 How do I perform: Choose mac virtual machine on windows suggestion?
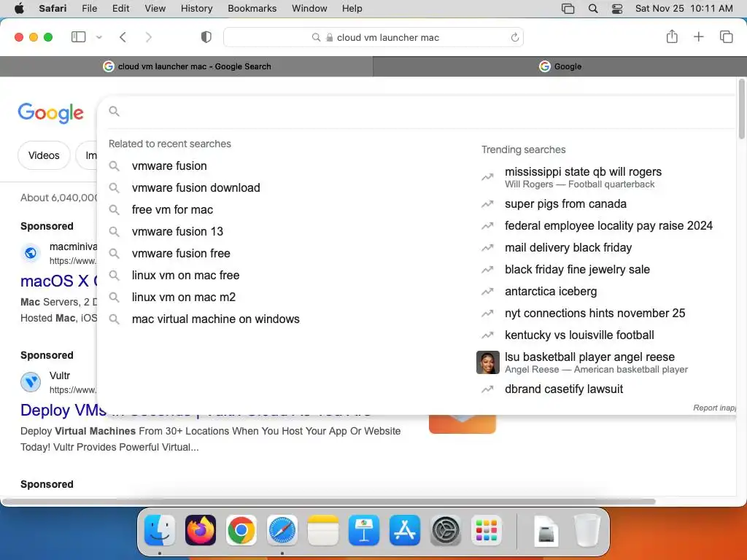pyautogui.click(x=215, y=319)
